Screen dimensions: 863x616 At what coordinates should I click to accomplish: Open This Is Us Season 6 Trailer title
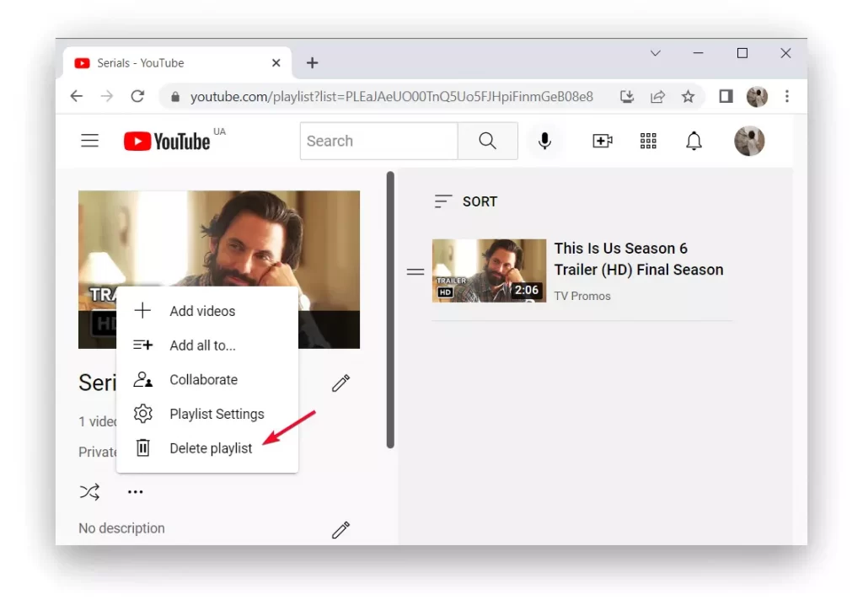pyautogui.click(x=639, y=259)
